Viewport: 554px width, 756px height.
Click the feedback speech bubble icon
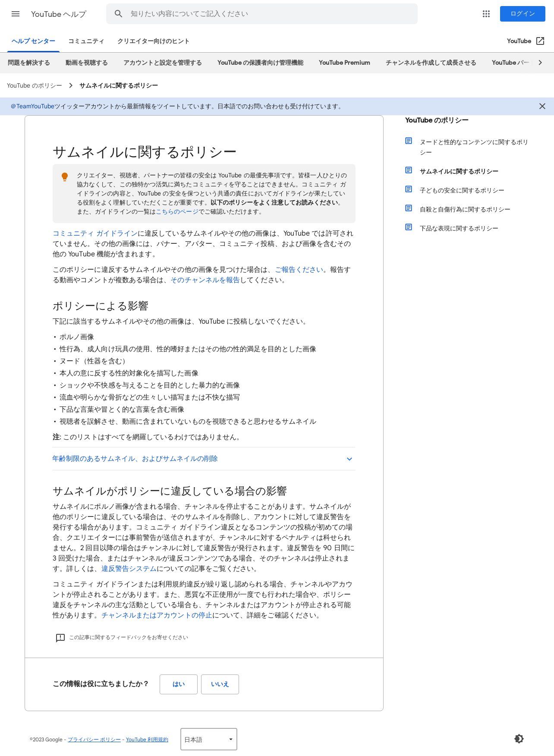point(60,638)
